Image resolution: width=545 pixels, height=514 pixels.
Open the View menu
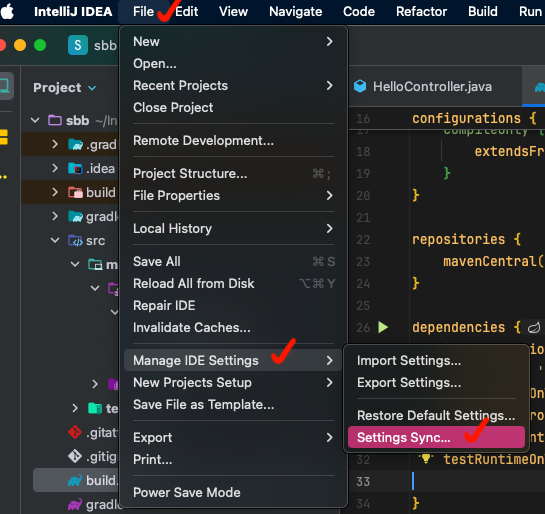233,11
